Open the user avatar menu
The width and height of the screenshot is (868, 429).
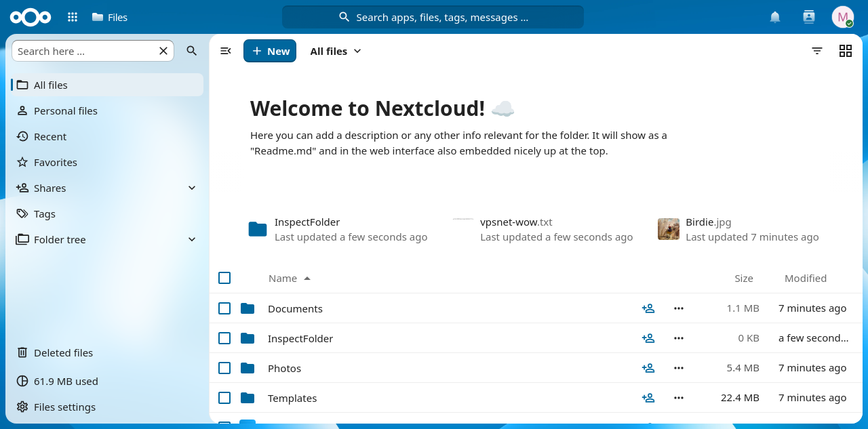pyautogui.click(x=843, y=17)
